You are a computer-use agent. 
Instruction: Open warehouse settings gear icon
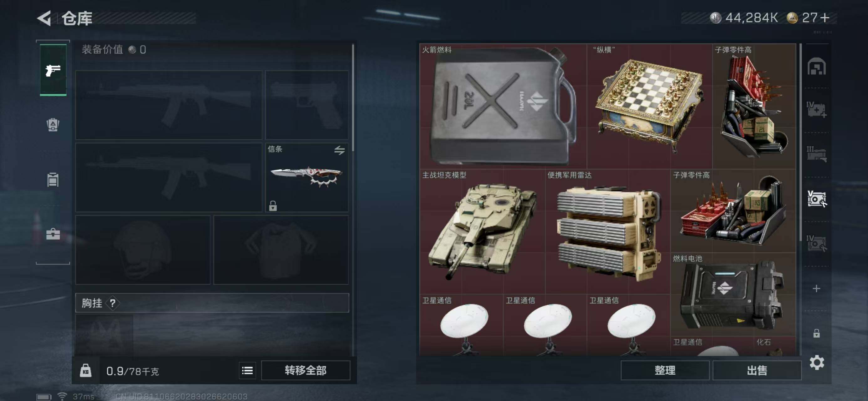[817, 362]
